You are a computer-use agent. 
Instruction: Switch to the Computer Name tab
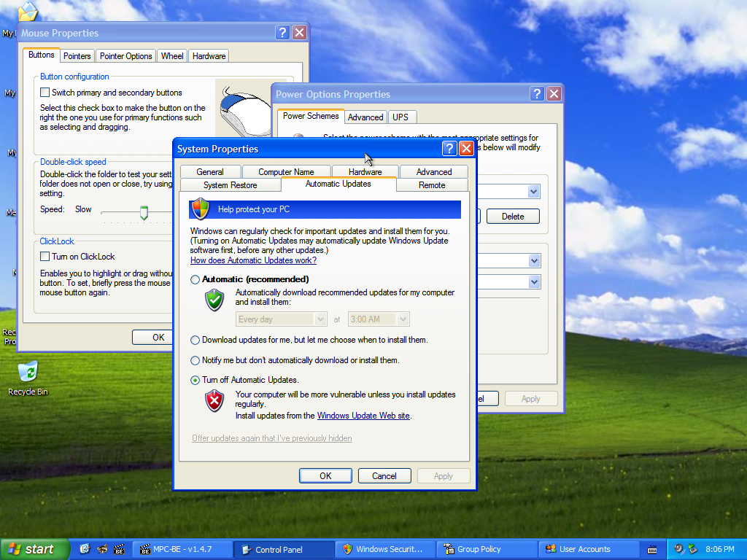coord(286,172)
